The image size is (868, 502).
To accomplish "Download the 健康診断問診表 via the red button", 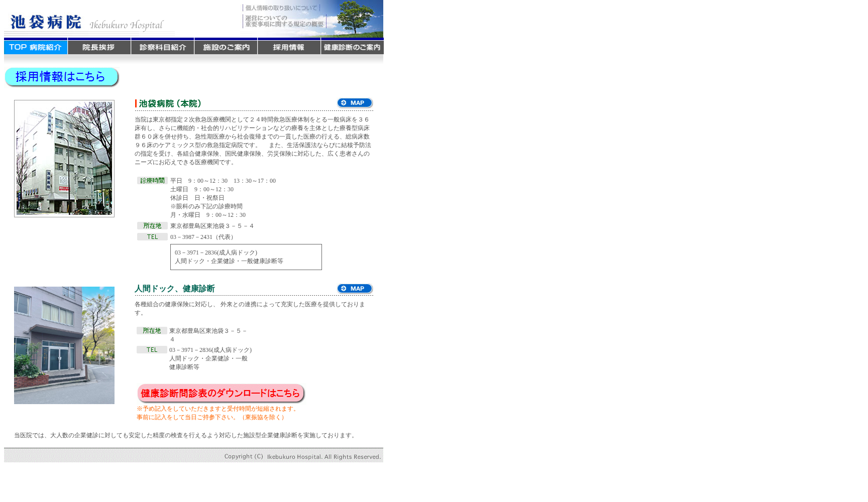I will 220,394.
